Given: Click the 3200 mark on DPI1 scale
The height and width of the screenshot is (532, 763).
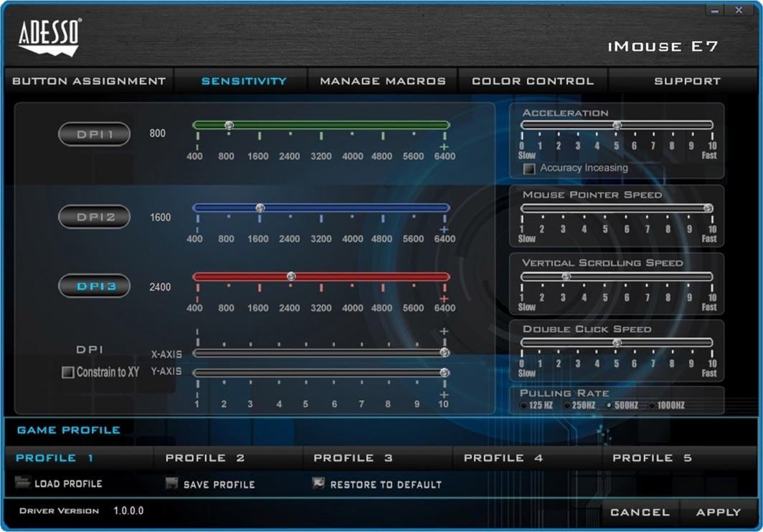Looking at the screenshot, I should [321, 156].
